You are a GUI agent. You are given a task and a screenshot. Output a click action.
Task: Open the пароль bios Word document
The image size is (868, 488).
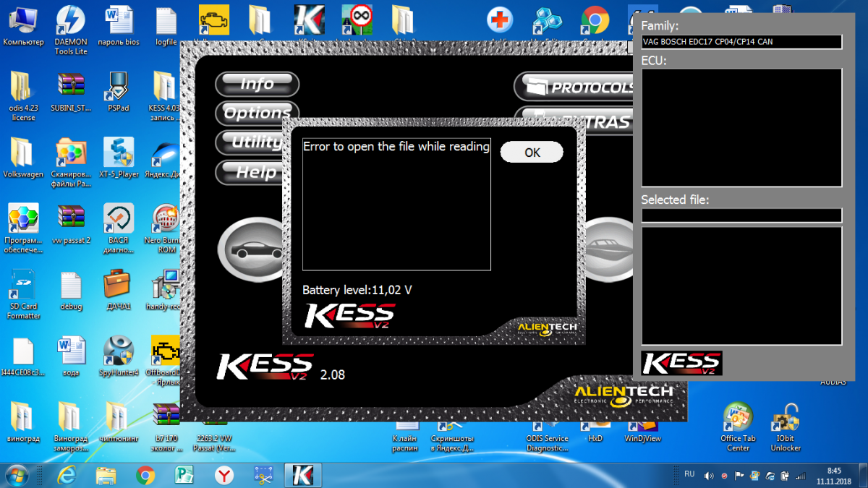118,27
